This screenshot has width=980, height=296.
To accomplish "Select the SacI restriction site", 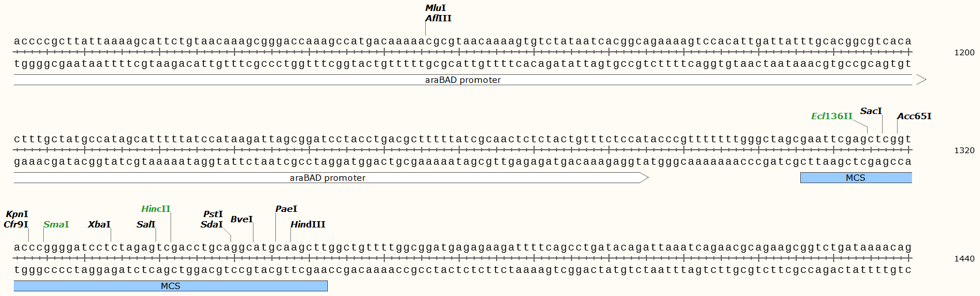I will click(x=871, y=111).
